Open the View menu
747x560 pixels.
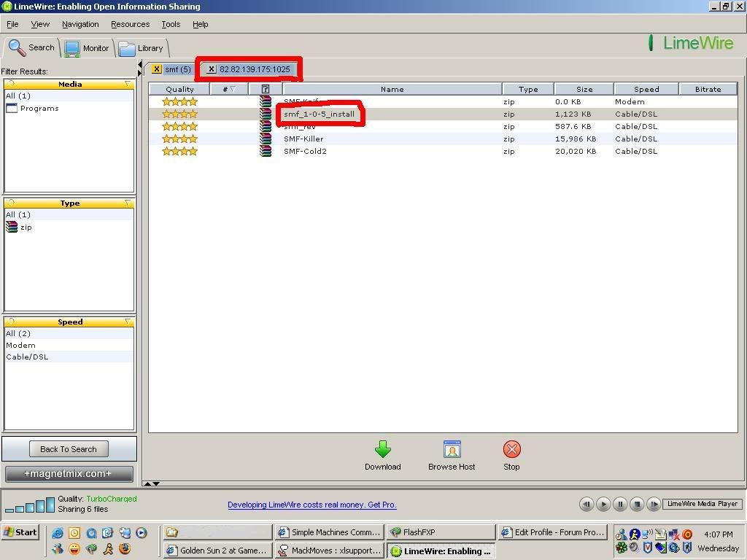(x=40, y=24)
